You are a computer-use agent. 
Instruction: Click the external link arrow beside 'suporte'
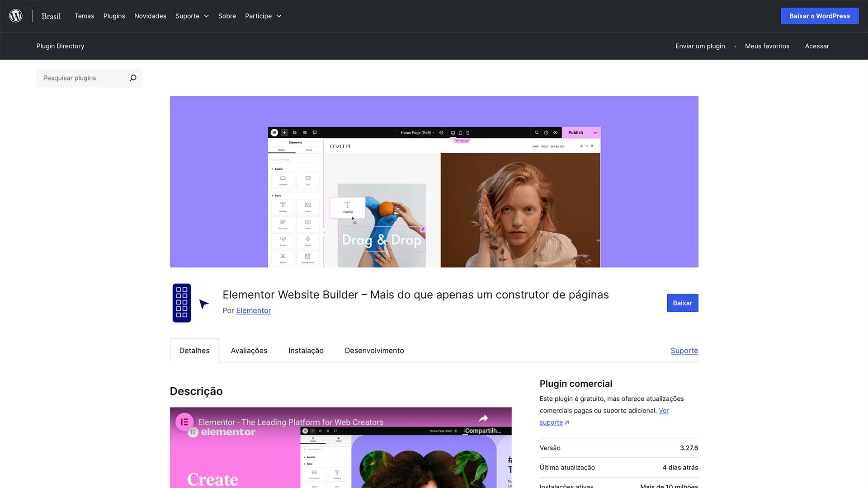[x=566, y=422]
